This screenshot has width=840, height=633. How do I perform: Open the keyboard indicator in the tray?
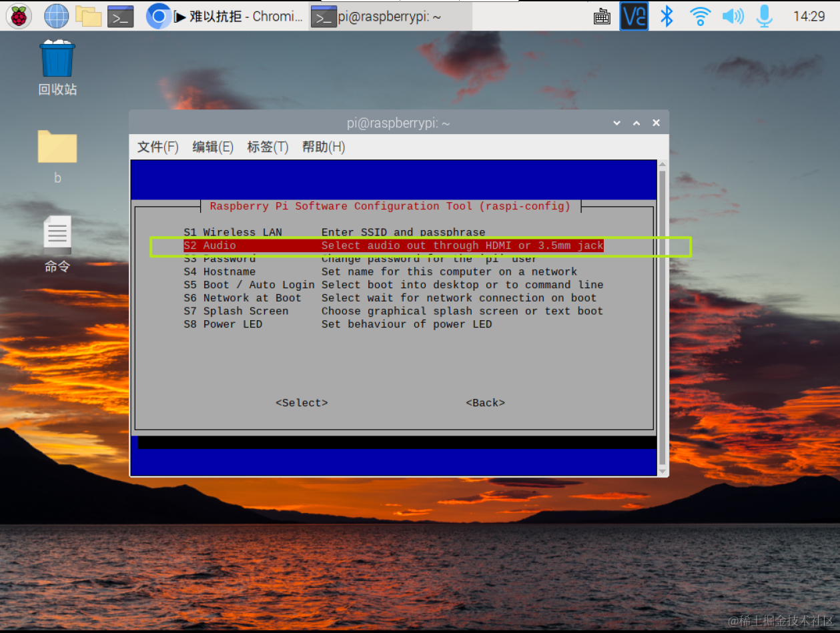602,17
